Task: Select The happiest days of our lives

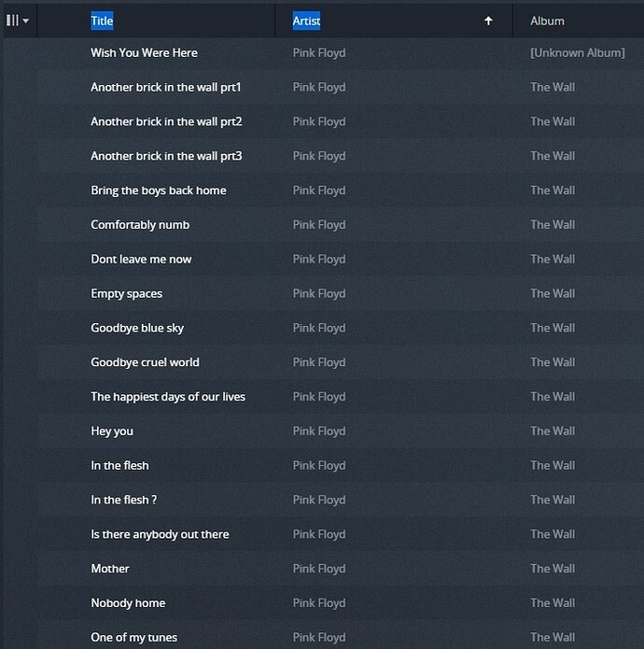Action: [x=168, y=397]
